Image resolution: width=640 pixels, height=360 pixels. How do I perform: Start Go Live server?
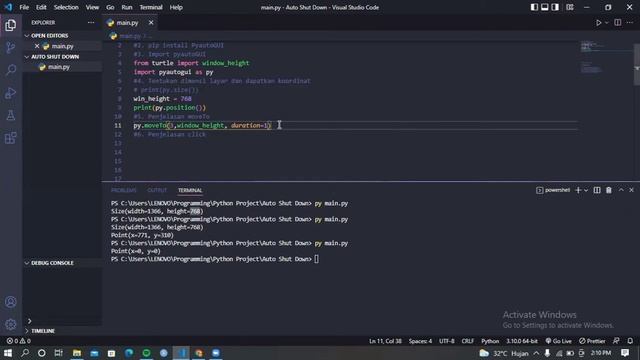(x=558, y=341)
